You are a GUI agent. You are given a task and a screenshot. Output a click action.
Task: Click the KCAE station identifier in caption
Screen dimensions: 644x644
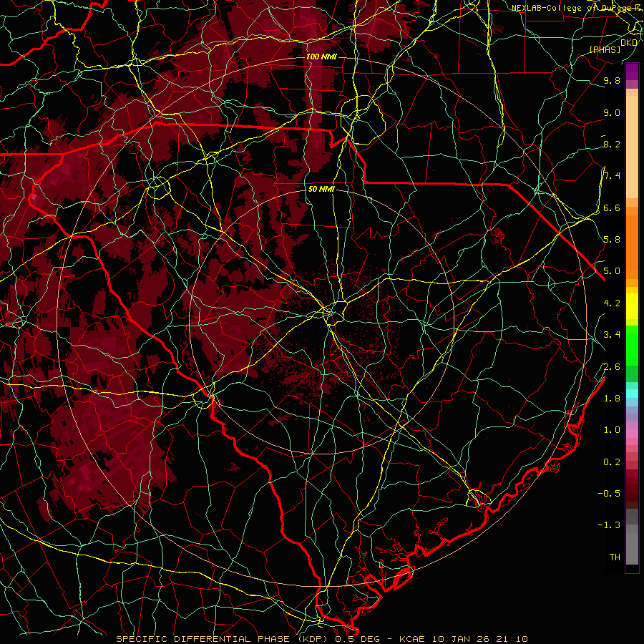pos(411,639)
